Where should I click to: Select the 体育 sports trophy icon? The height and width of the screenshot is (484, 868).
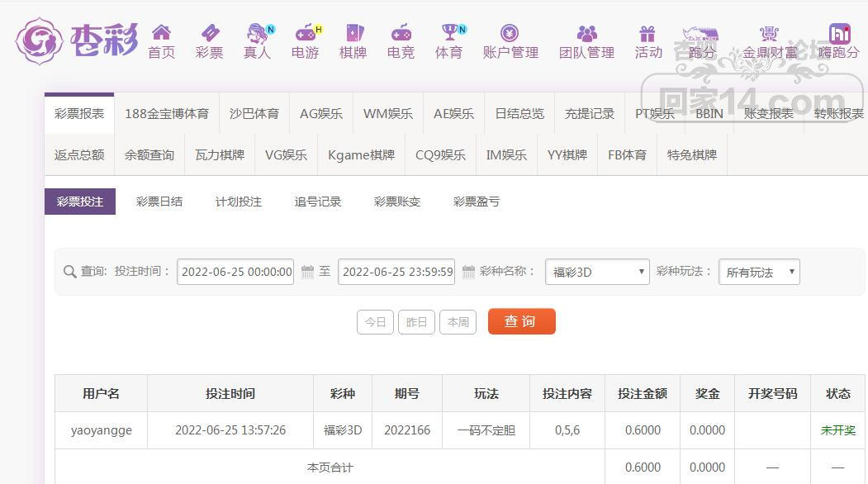click(x=448, y=35)
